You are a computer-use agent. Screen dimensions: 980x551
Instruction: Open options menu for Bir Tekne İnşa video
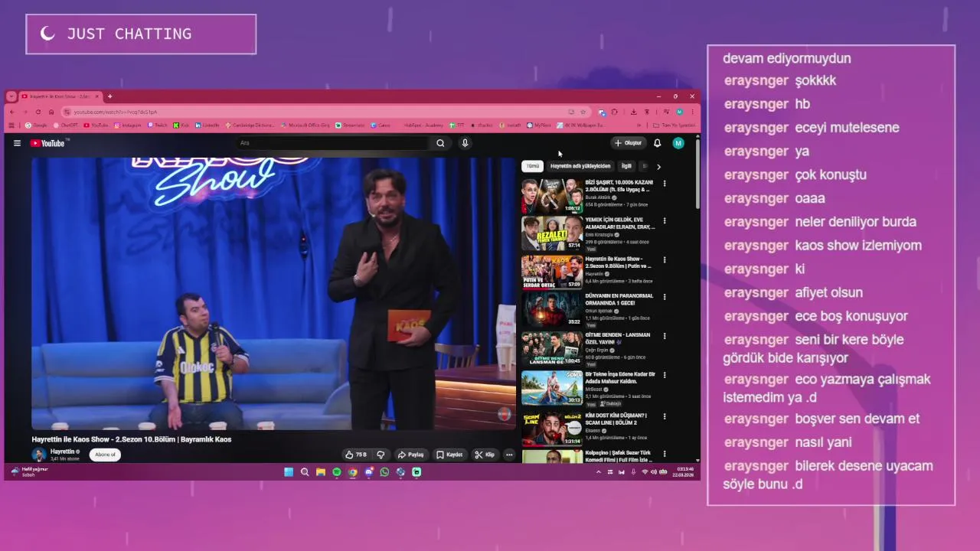click(x=665, y=376)
